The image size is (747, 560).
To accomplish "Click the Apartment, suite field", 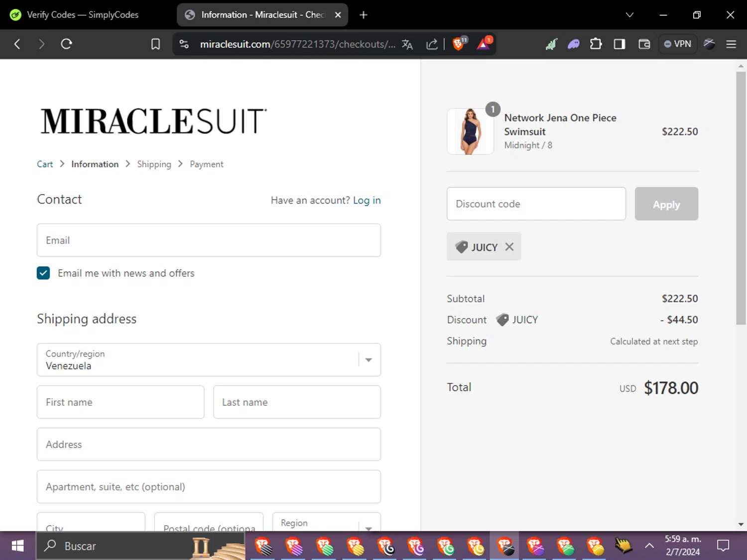I will click(209, 486).
